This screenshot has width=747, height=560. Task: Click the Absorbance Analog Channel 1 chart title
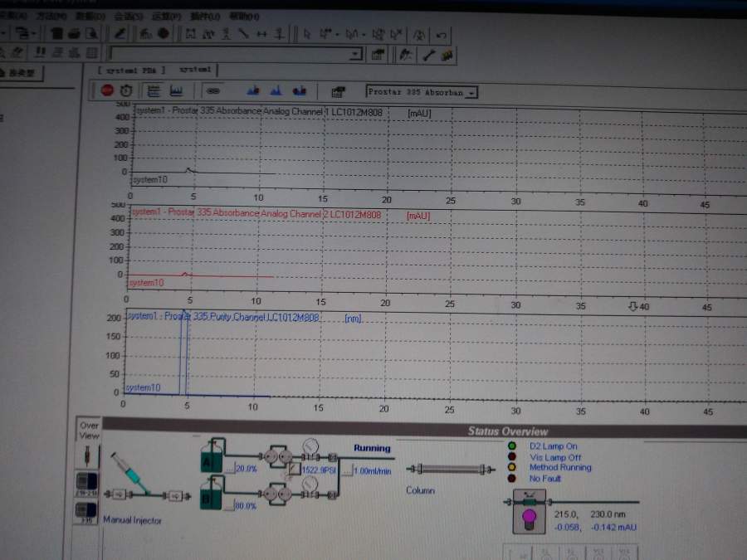tap(260, 111)
